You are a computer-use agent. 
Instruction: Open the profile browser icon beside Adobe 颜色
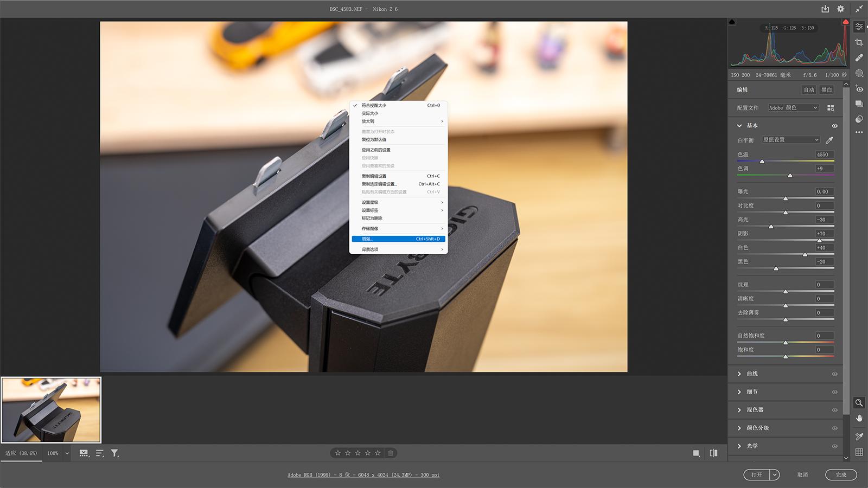(x=831, y=108)
